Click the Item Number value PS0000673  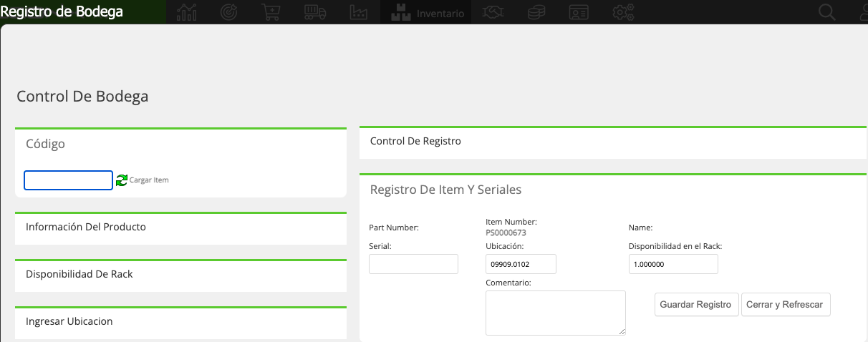tap(506, 233)
